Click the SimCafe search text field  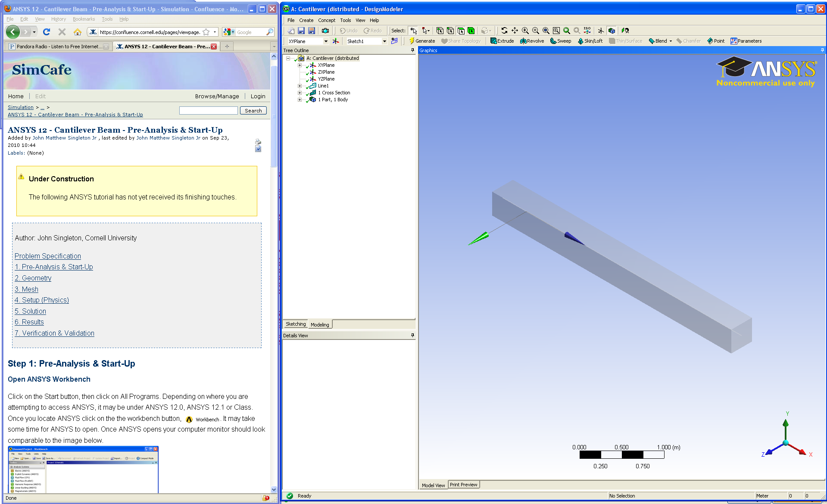(x=209, y=111)
